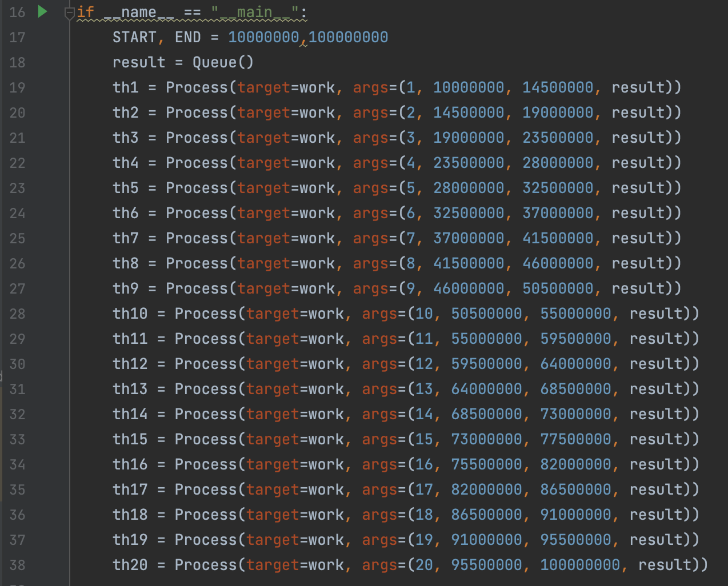This screenshot has height=586, width=728.
Task: Click the th2 variable
Action: [126, 113]
